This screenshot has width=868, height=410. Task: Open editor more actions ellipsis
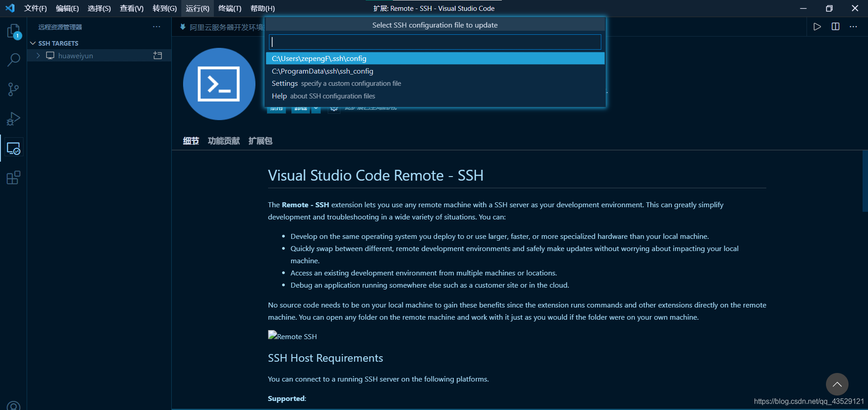click(853, 27)
